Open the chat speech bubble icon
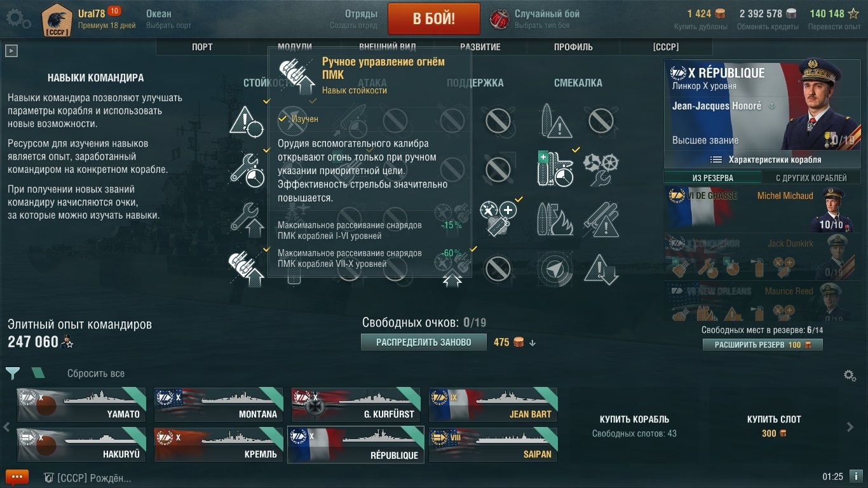Viewport: 868px width, 488px height. [x=17, y=477]
